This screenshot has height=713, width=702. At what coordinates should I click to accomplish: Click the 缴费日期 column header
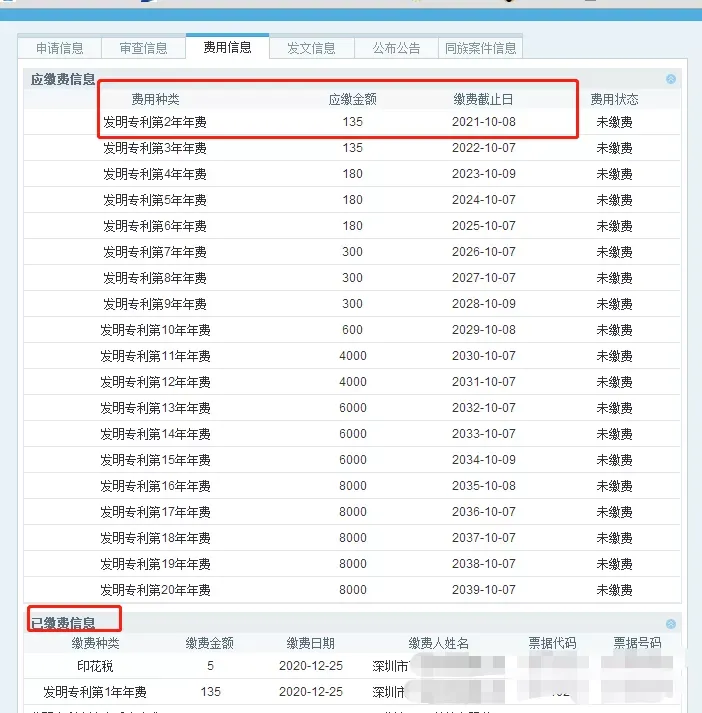point(311,643)
